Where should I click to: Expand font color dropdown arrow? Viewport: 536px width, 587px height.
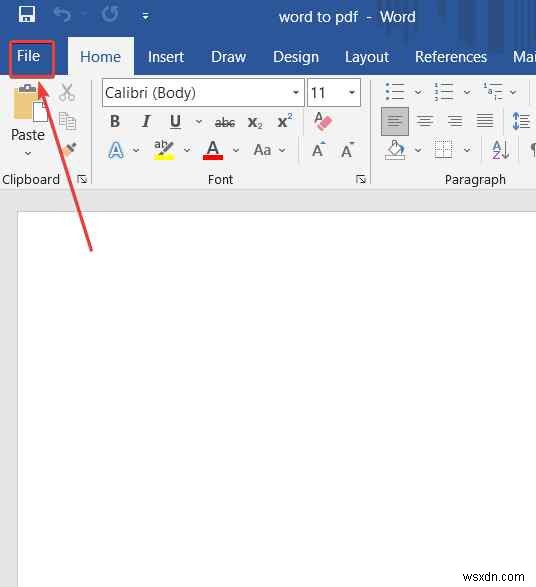[236, 150]
